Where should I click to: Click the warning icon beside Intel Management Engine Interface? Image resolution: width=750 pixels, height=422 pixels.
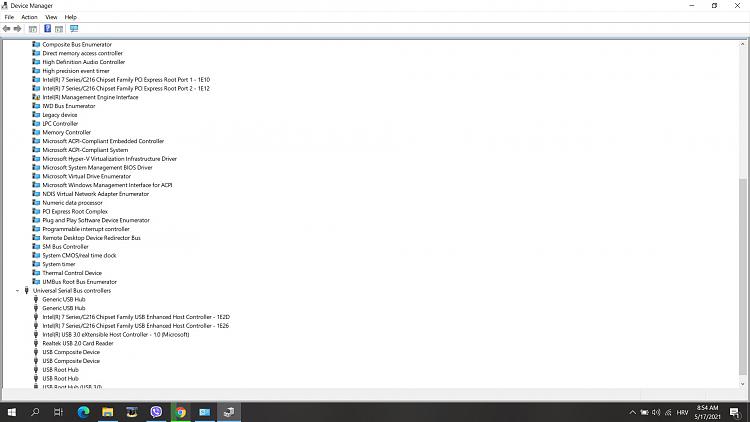(x=36, y=97)
